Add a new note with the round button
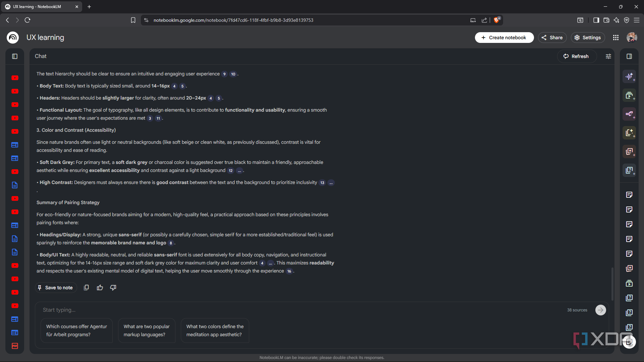Viewport: 644px width, 362px height. tap(629, 342)
